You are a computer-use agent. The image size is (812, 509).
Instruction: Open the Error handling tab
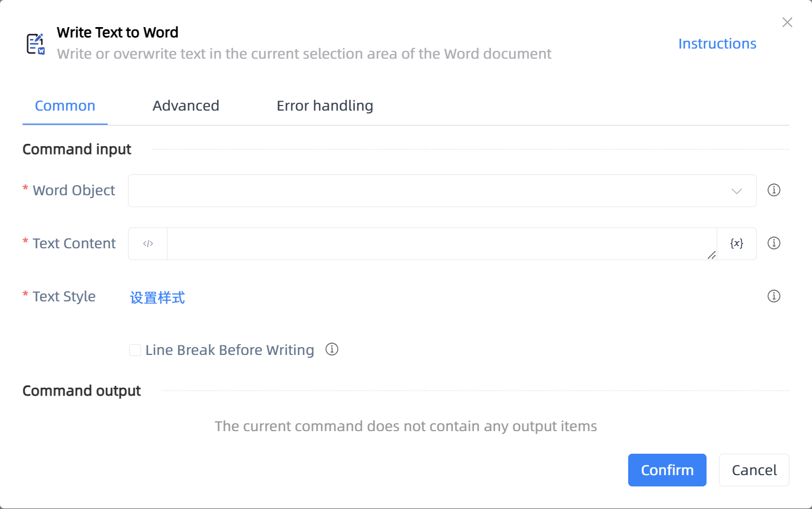(x=325, y=106)
